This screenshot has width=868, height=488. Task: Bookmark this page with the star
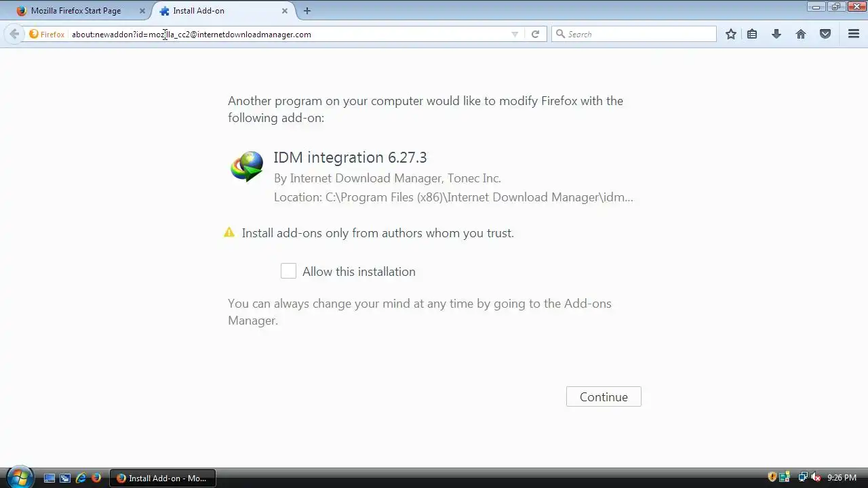[x=731, y=34]
